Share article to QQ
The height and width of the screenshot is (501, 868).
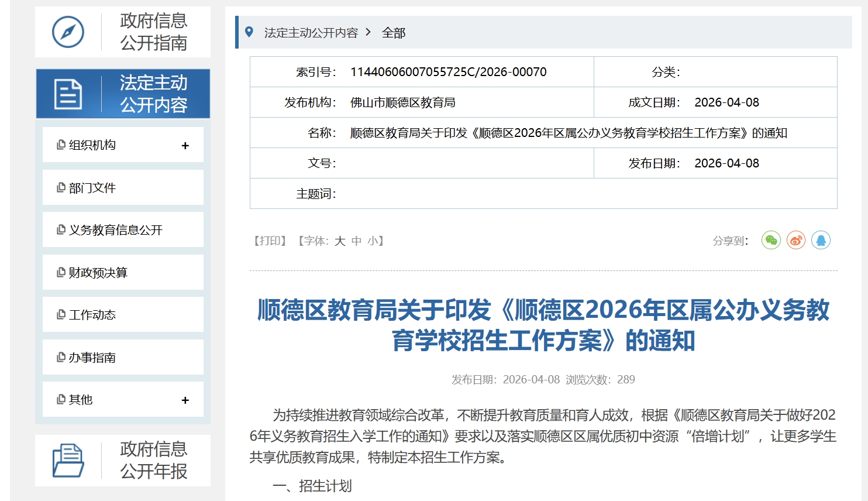pos(821,240)
